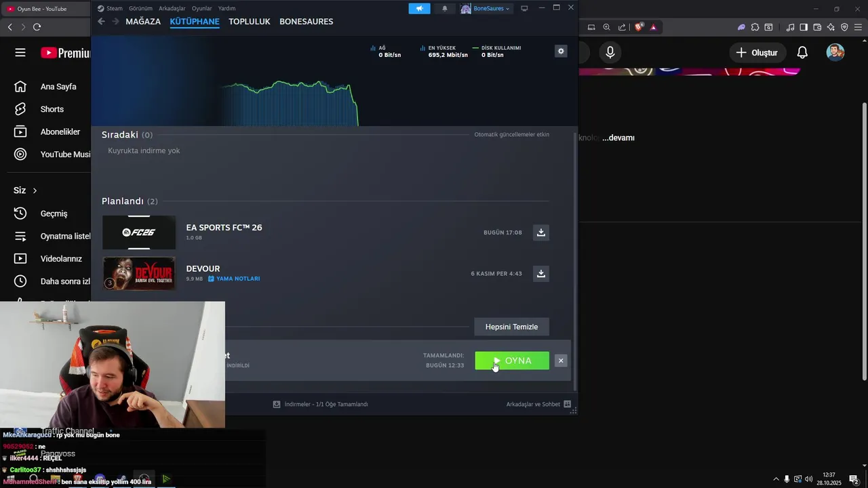Open YouTube account avatar menu
868x488 pixels.
pos(835,52)
